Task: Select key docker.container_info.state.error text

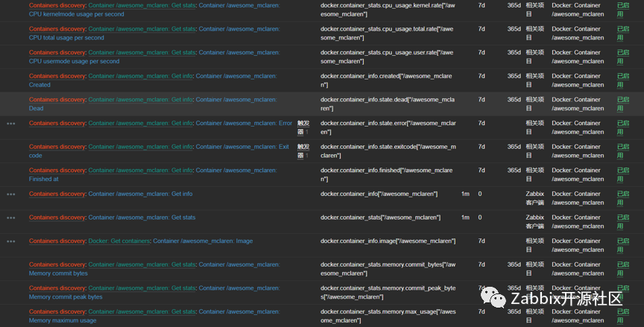Action: pos(388,127)
